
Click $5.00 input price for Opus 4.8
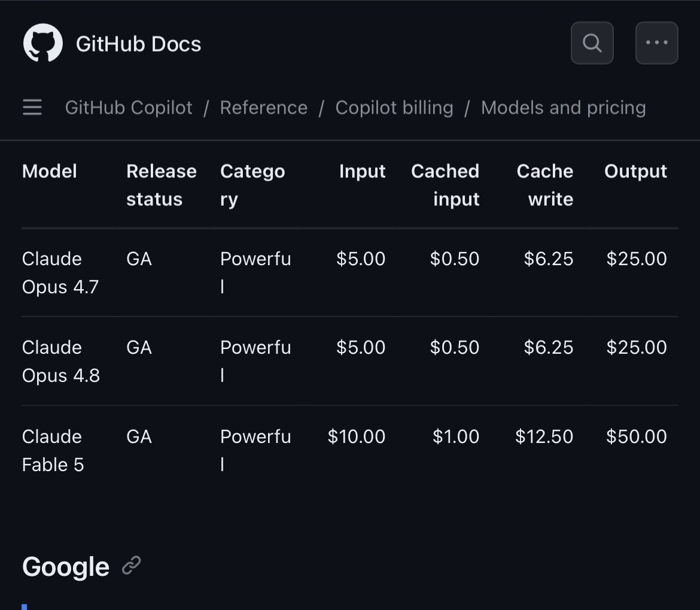click(361, 347)
